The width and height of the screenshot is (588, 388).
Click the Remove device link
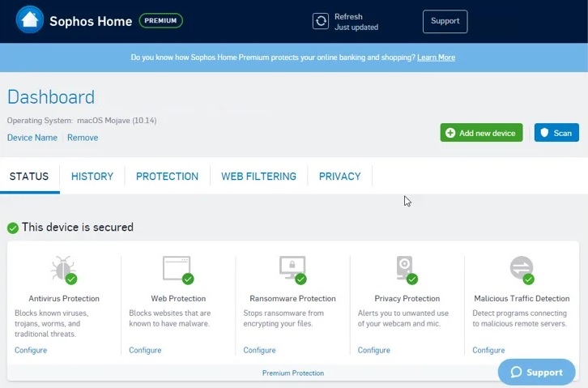tap(83, 138)
